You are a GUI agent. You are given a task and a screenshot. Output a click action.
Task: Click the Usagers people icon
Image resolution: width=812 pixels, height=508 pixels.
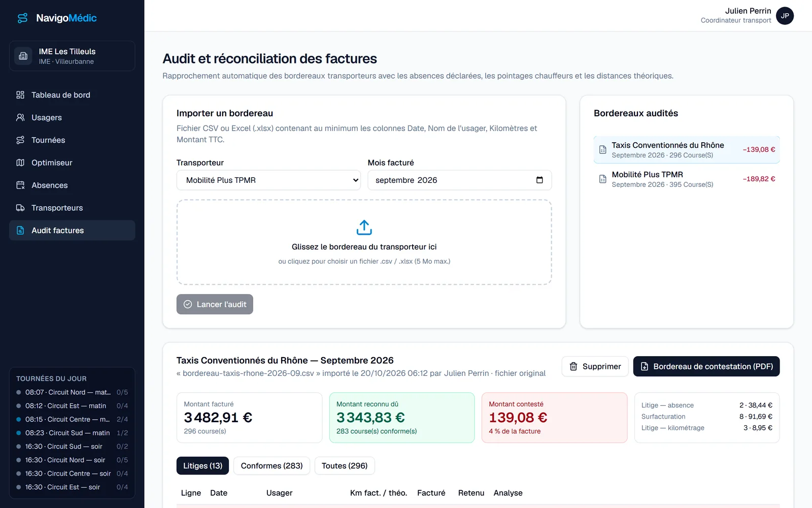tap(20, 117)
